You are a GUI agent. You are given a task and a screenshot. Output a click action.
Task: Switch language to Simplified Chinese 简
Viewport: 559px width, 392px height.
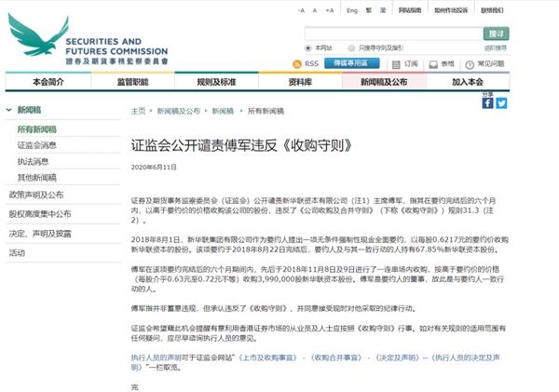(383, 10)
